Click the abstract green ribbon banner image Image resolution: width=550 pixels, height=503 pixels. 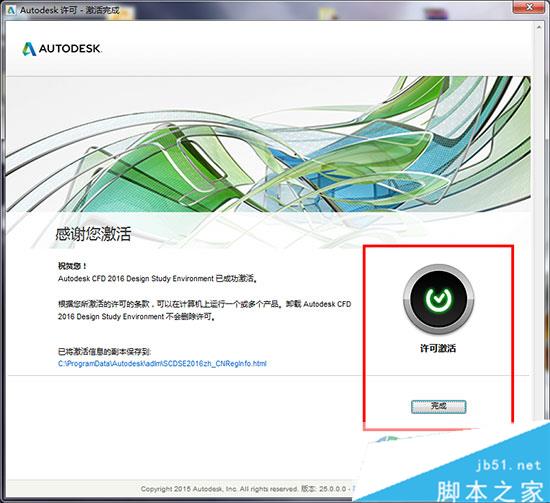(x=268, y=144)
